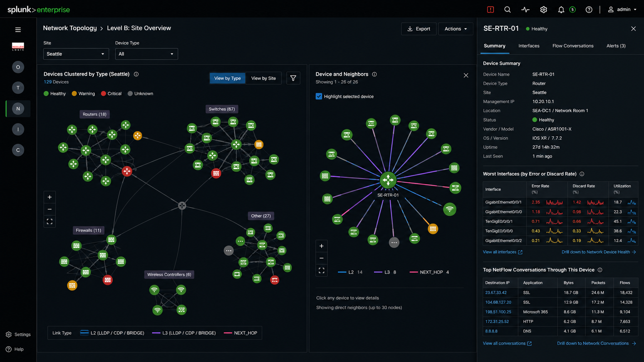Select GigabitEthernet0/0/1 interface row

(x=560, y=202)
